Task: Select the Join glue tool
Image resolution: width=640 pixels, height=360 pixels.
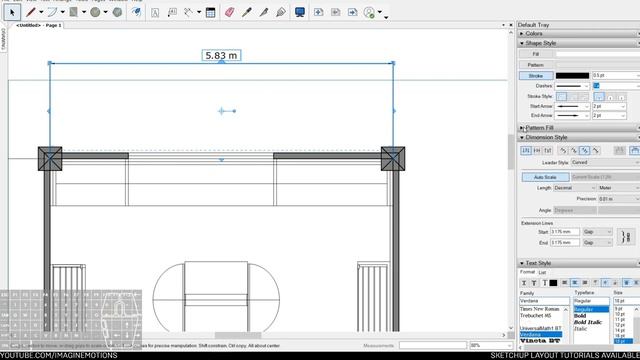Action: click(281, 12)
